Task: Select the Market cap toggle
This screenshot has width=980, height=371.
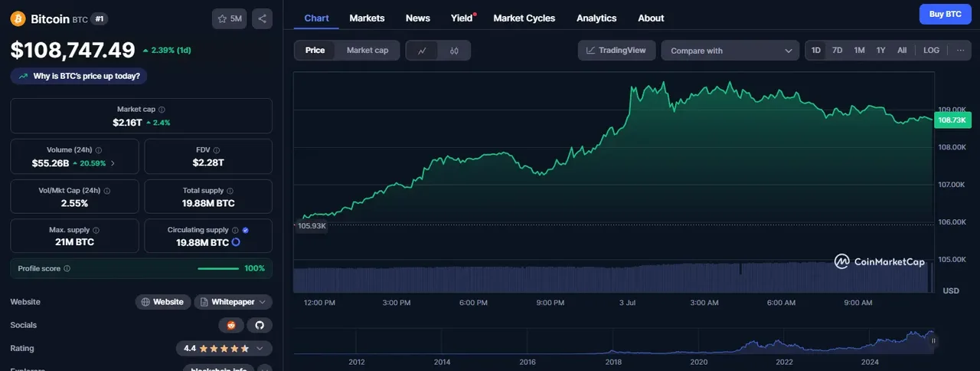Action: [x=367, y=51]
